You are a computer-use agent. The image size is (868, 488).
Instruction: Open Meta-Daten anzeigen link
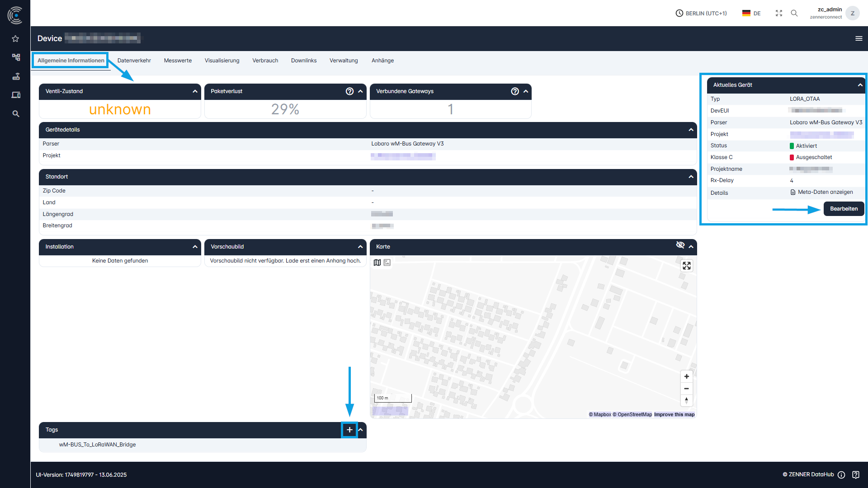pos(822,192)
